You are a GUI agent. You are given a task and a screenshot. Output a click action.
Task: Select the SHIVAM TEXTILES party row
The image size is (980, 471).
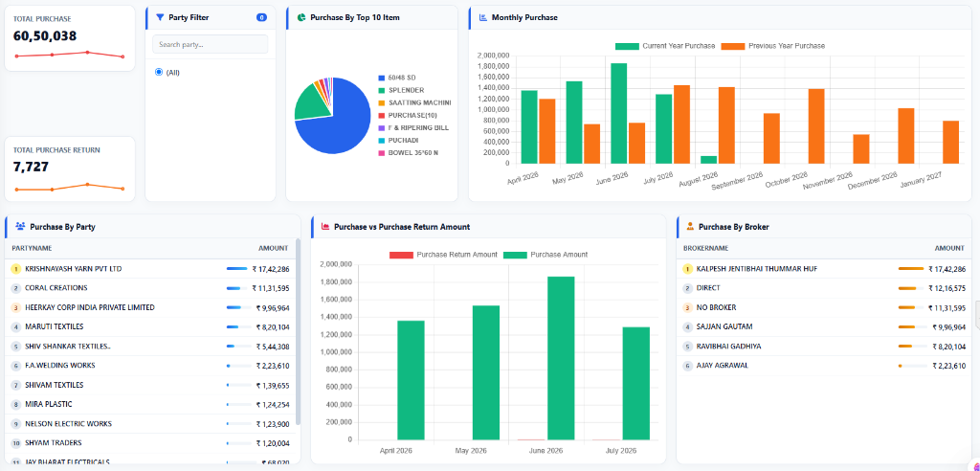150,385
